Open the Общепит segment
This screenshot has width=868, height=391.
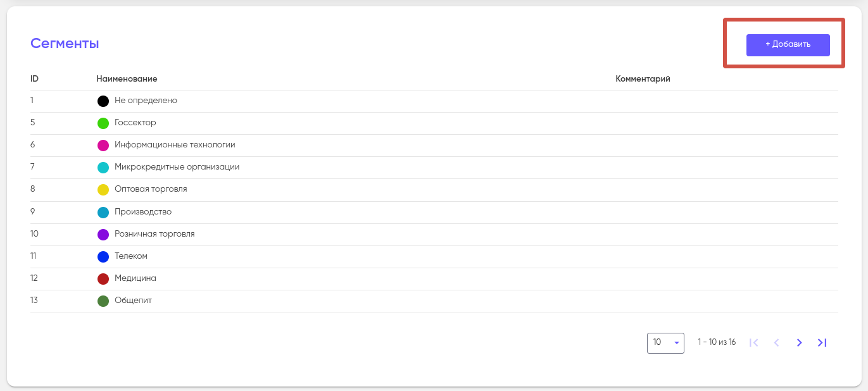133,301
